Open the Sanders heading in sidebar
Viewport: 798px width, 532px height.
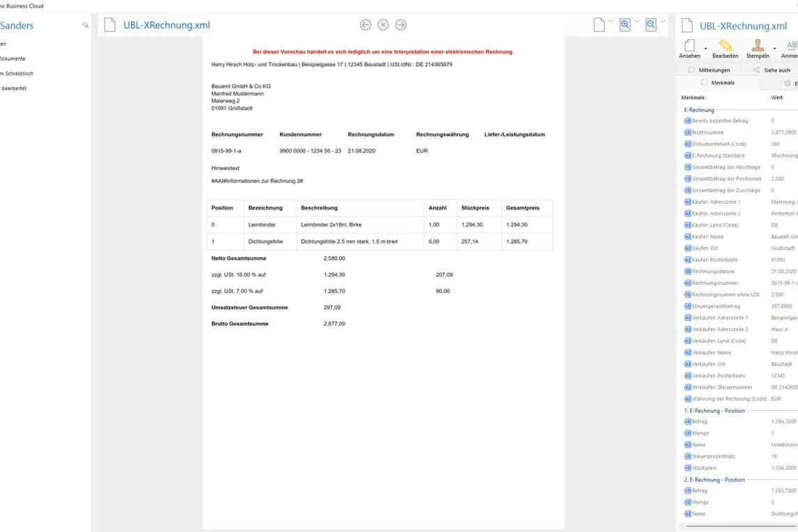pos(17,26)
